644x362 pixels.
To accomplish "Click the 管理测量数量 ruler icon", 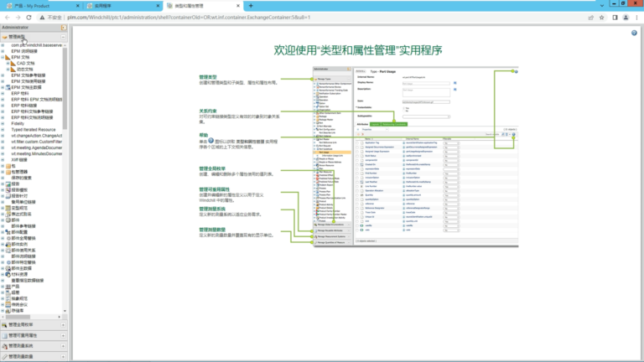I will pos(4,357).
